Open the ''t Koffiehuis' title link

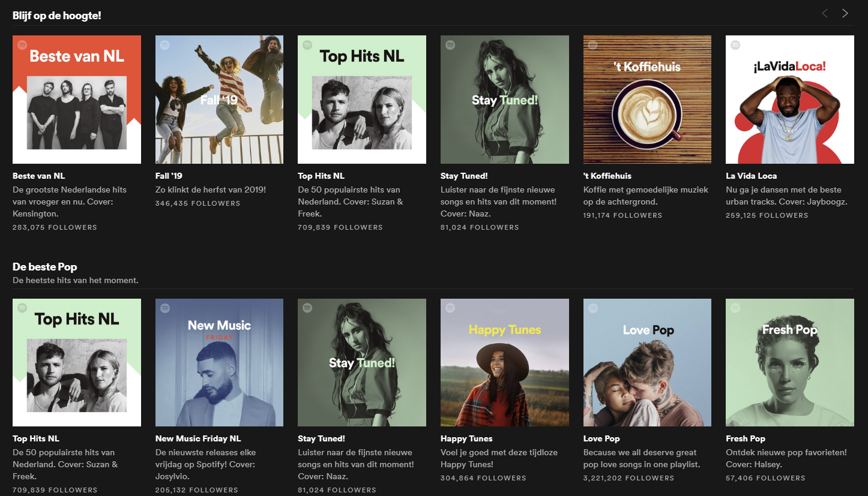[x=607, y=176]
